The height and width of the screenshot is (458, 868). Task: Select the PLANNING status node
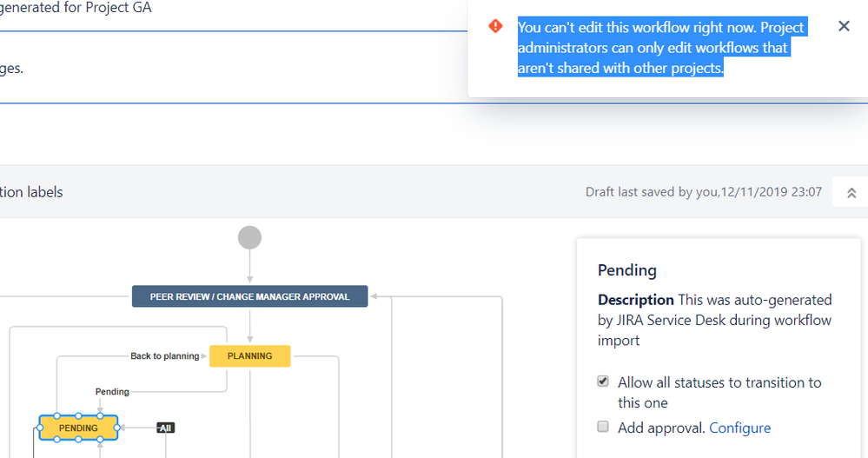[x=249, y=356]
